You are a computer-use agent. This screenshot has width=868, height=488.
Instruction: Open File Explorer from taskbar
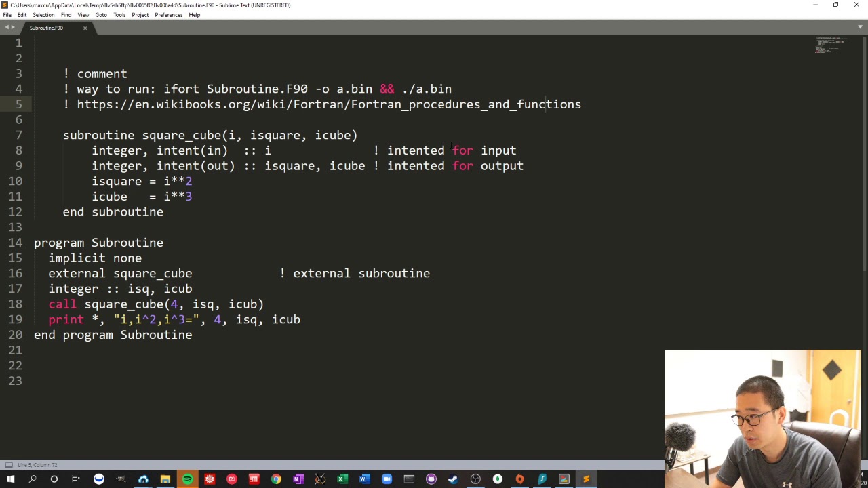coord(165,479)
